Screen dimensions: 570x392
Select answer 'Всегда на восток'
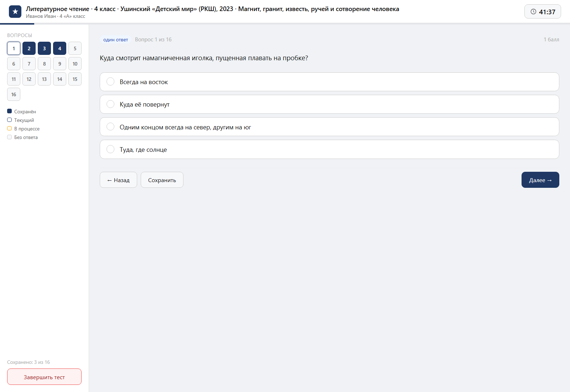pos(329,82)
